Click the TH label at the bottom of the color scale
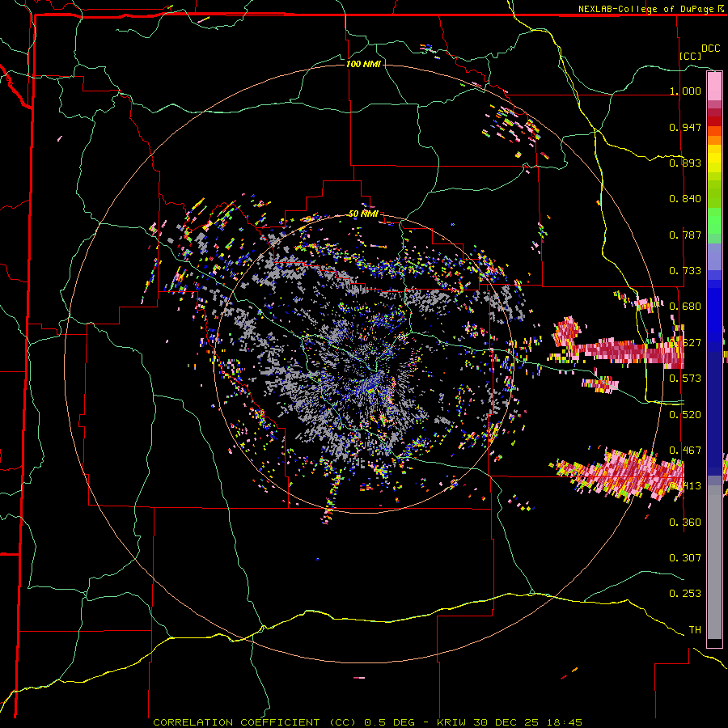The height and width of the screenshot is (728, 728). coord(695,630)
